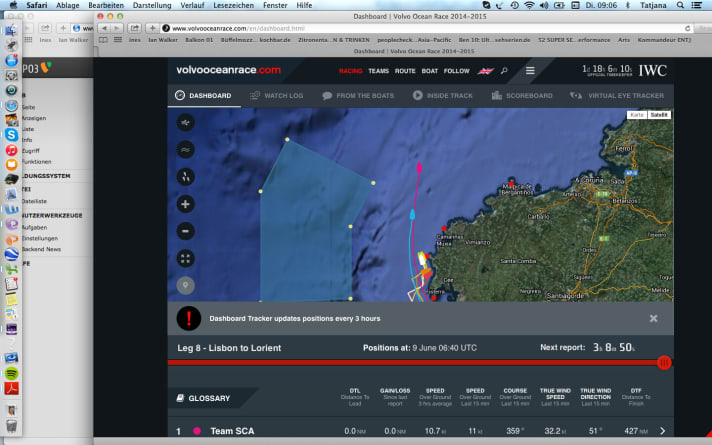Open the Scoreboard tab

(x=522, y=95)
